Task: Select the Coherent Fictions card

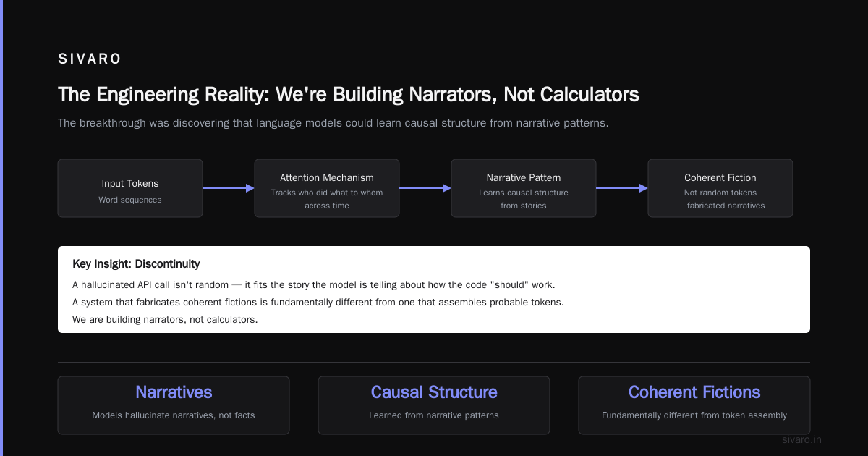Action: pos(694,405)
